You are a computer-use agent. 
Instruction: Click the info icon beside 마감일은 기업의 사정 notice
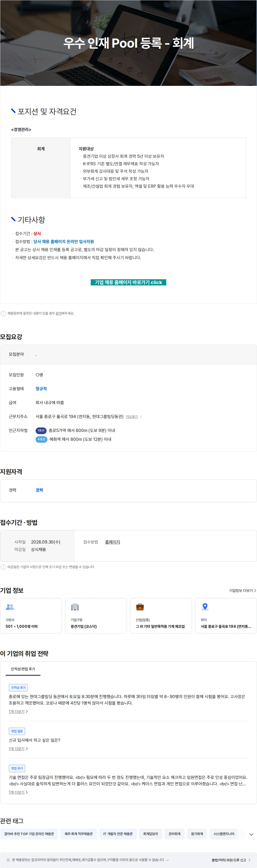(3, 567)
